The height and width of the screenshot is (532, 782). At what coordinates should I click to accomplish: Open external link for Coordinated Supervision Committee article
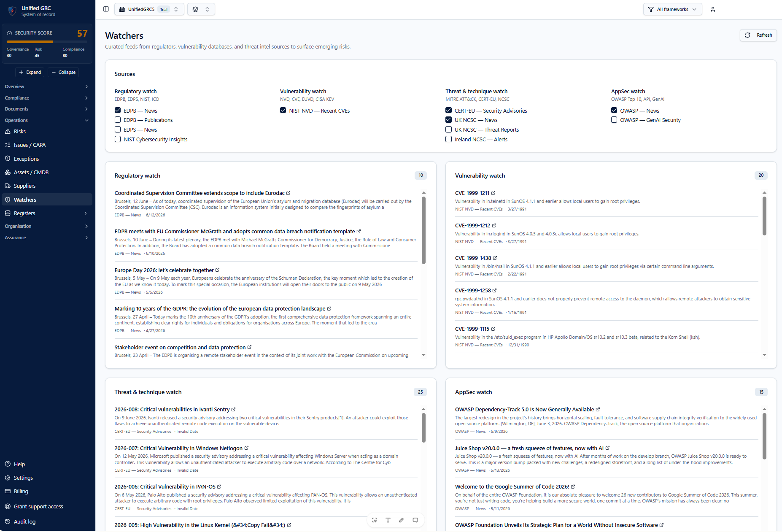click(x=289, y=193)
